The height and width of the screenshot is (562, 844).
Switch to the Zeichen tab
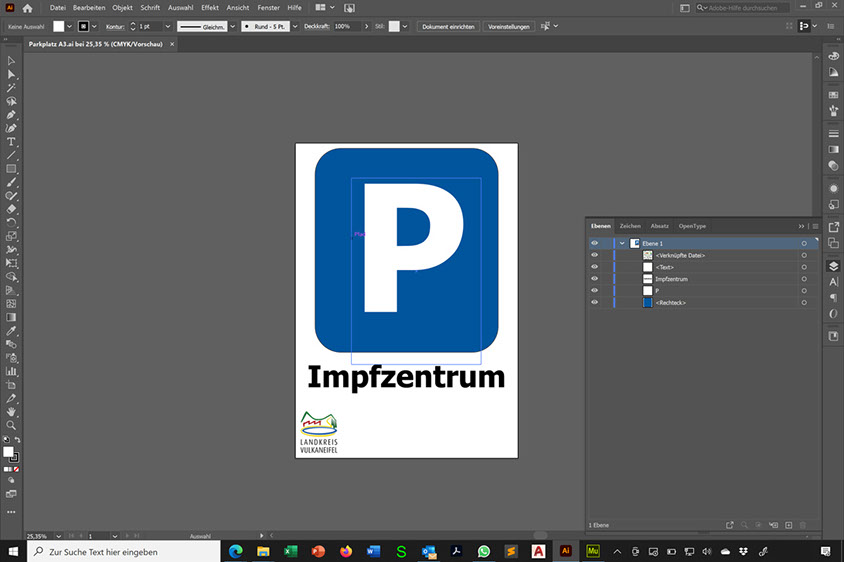630,226
